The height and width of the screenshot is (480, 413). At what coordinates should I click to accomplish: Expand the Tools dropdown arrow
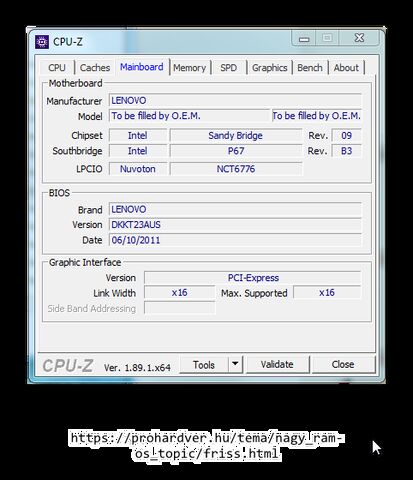[x=235, y=365]
